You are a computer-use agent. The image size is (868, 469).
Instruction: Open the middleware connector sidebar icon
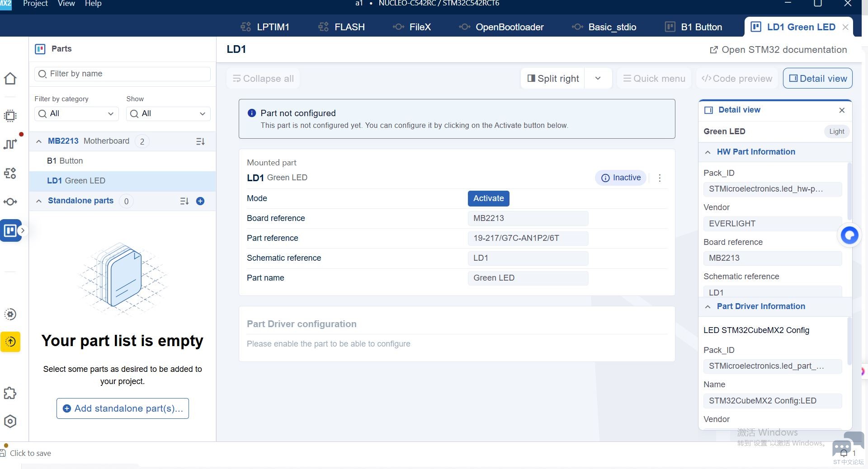[10, 202]
